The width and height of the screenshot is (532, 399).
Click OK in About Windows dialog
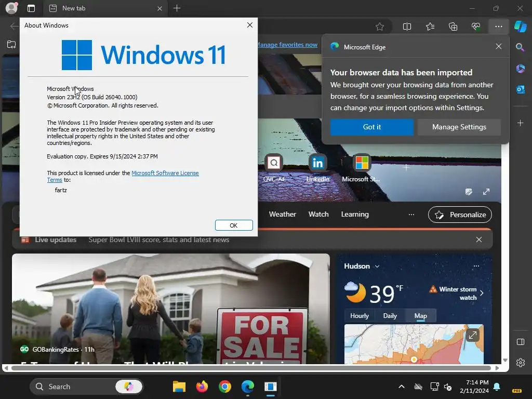234,225
